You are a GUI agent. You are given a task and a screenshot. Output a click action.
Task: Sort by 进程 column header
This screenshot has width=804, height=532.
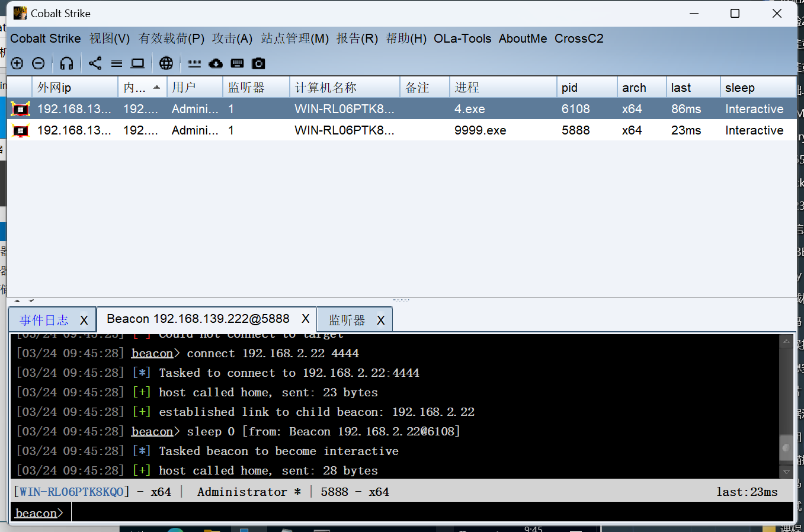point(503,88)
